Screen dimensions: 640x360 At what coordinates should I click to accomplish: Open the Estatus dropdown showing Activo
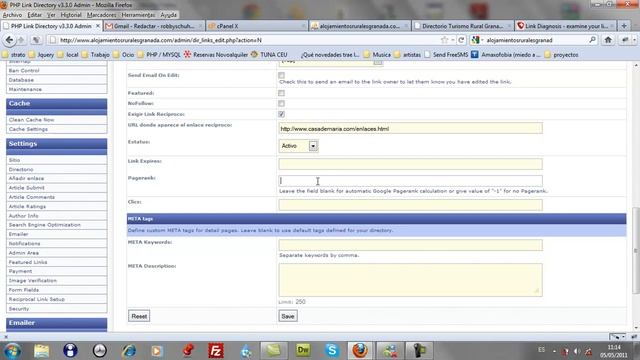[x=298, y=146]
